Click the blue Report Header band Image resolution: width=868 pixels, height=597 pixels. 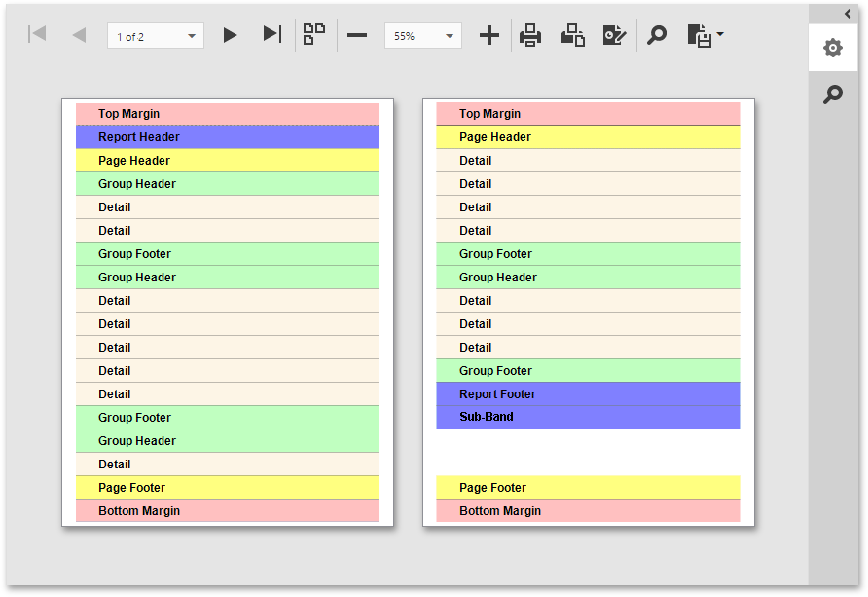tap(227, 137)
